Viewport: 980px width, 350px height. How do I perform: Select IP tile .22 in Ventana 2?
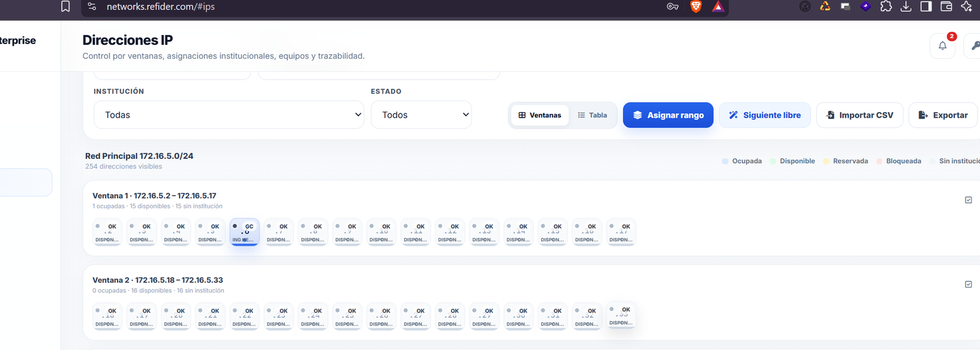pos(244,317)
